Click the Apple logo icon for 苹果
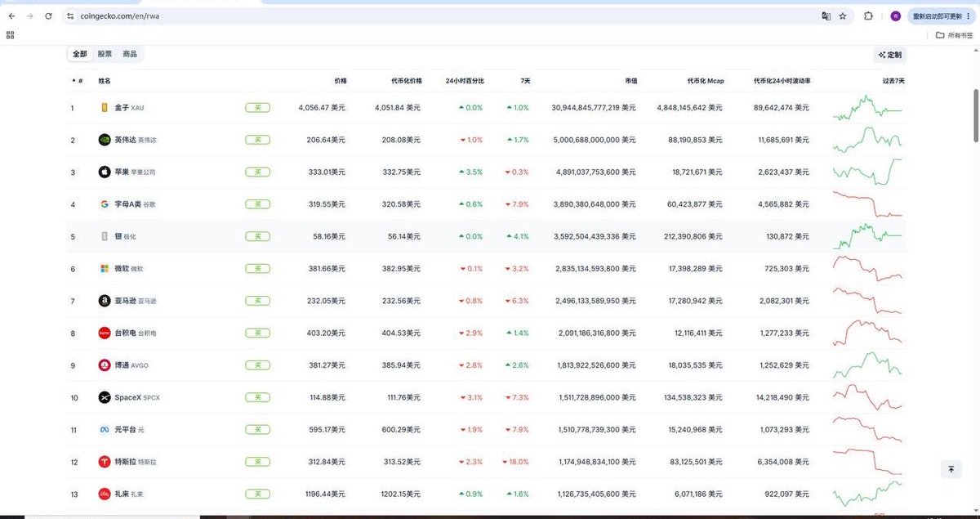 pos(105,172)
